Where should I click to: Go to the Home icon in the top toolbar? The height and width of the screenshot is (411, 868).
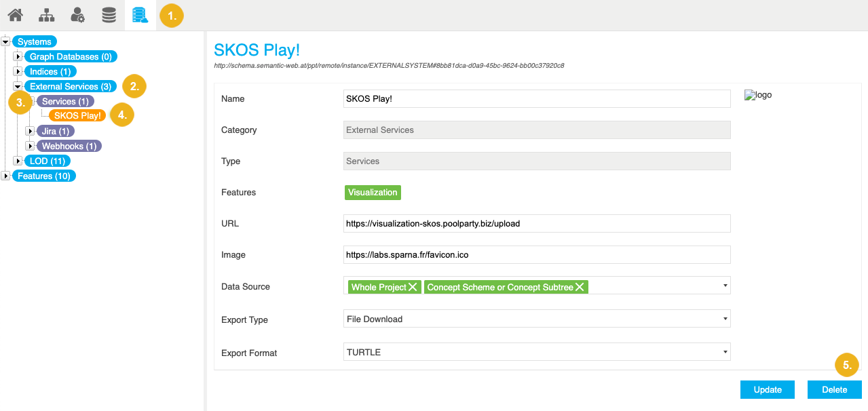point(15,15)
